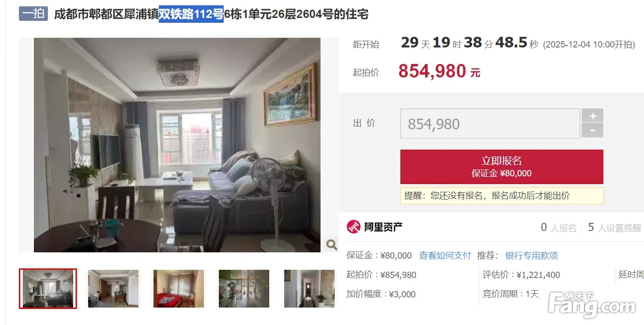Open 银行专用款项 link

[x=532, y=255]
